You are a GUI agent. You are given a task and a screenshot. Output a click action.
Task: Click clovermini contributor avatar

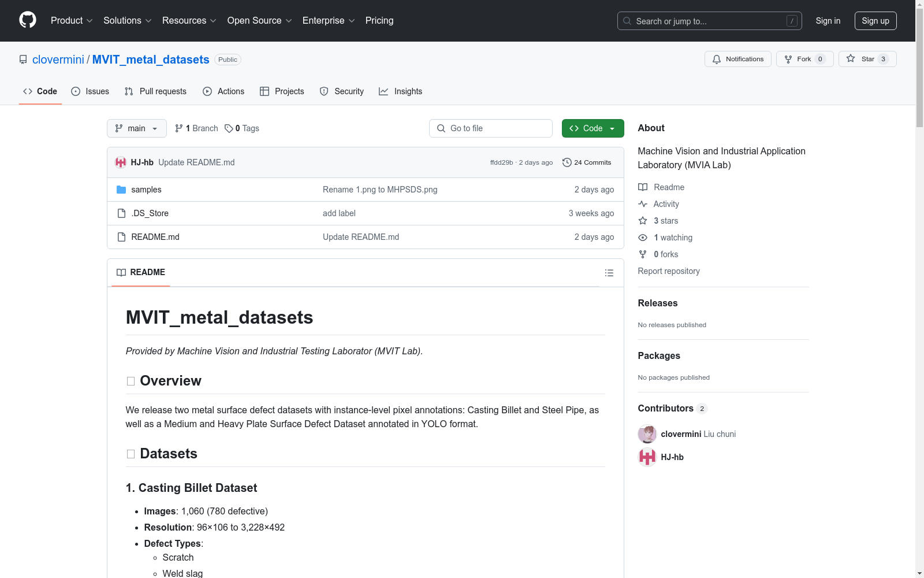pyautogui.click(x=647, y=434)
